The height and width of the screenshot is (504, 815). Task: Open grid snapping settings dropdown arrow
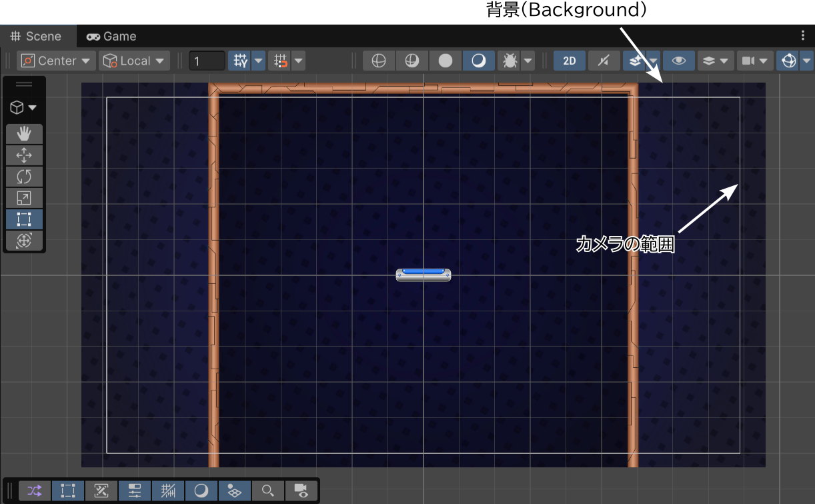pyautogui.click(x=259, y=61)
